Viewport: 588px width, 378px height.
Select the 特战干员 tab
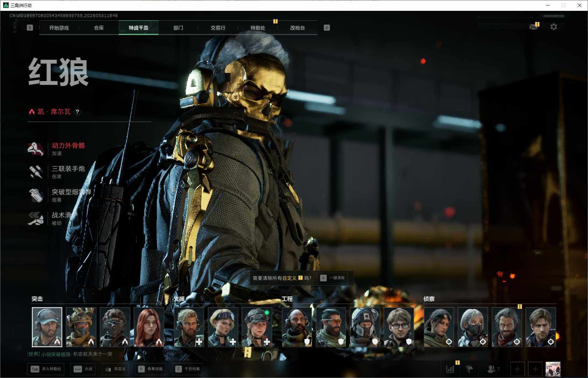click(138, 28)
